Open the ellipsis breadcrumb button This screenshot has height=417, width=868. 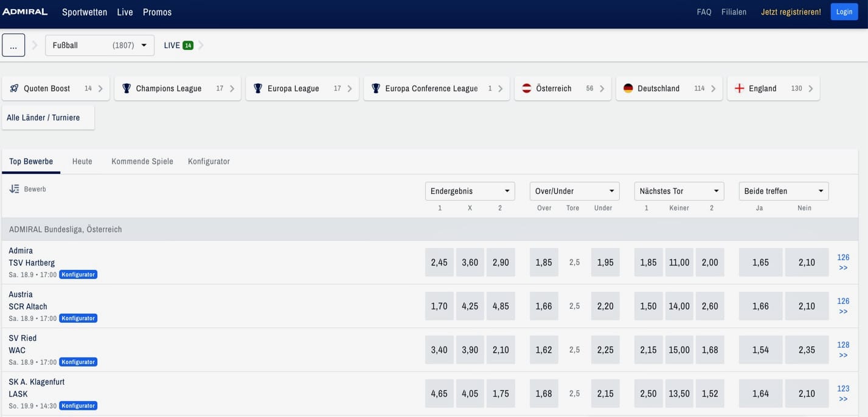[x=13, y=45]
